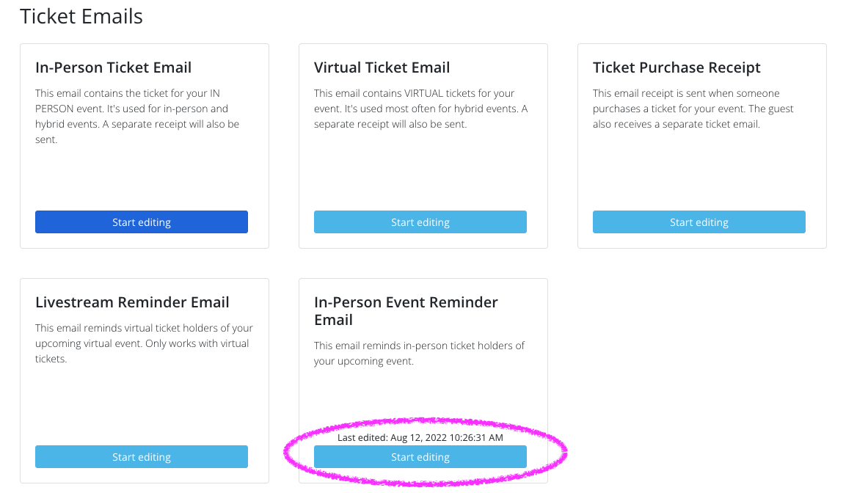Viewport: 868px width, 493px height.
Task: Start editing the In-Person Ticket Email
Action: [142, 222]
